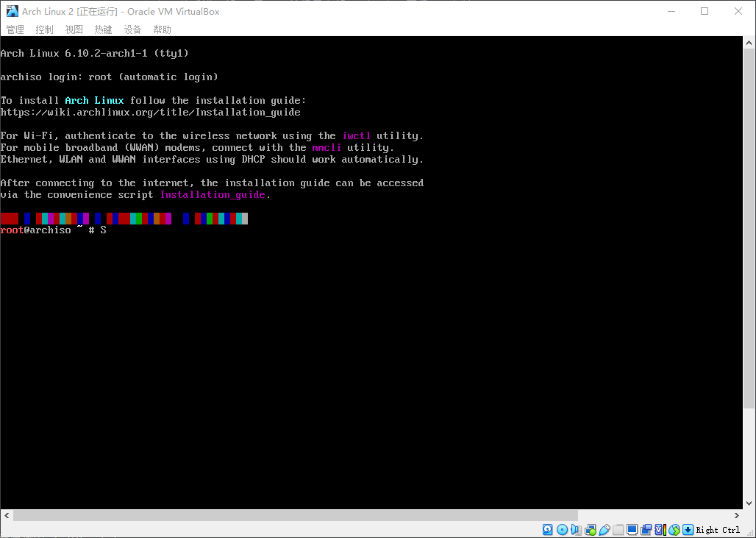Click the 'Ethernet, WLAN and WWAN interfaces' line
The image size is (756, 538).
pyautogui.click(x=212, y=159)
